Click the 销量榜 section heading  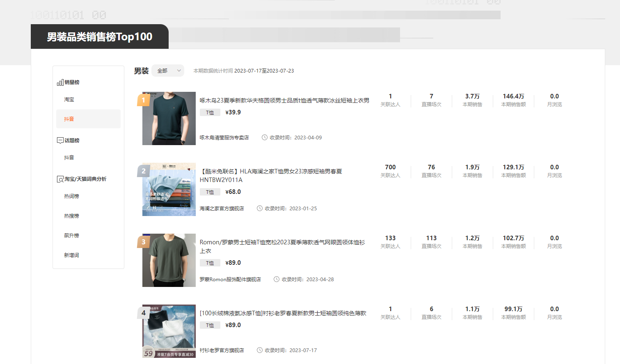coord(72,82)
